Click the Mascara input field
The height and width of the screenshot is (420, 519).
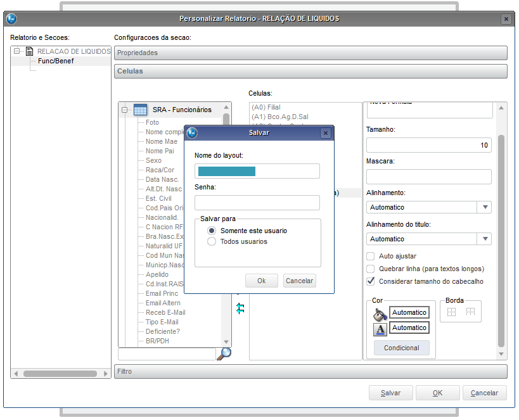[428, 177]
